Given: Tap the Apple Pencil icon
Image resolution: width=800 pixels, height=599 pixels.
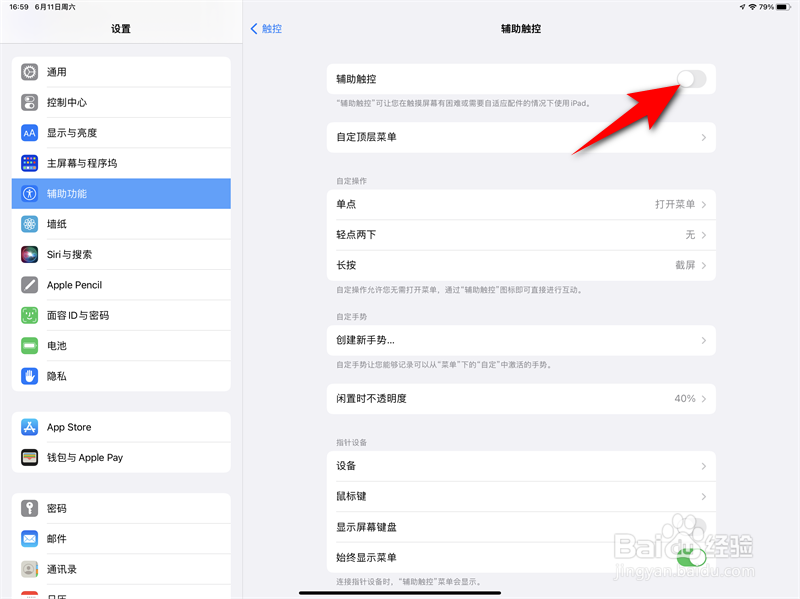Looking at the screenshot, I should pyautogui.click(x=30, y=285).
